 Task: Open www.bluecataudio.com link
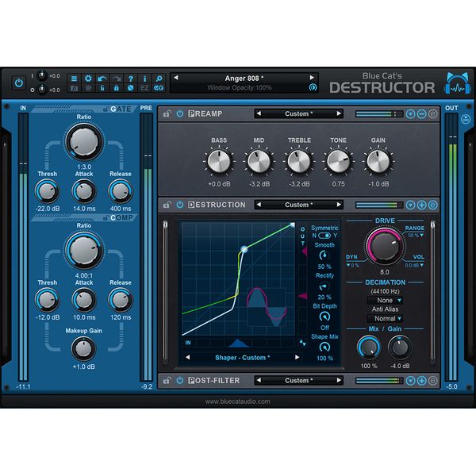[x=238, y=401]
